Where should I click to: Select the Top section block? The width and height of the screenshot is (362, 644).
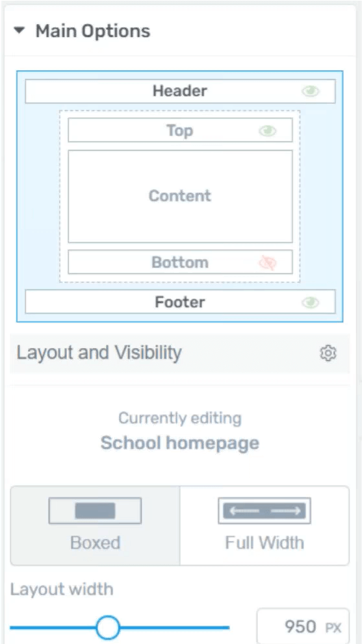click(x=180, y=130)
